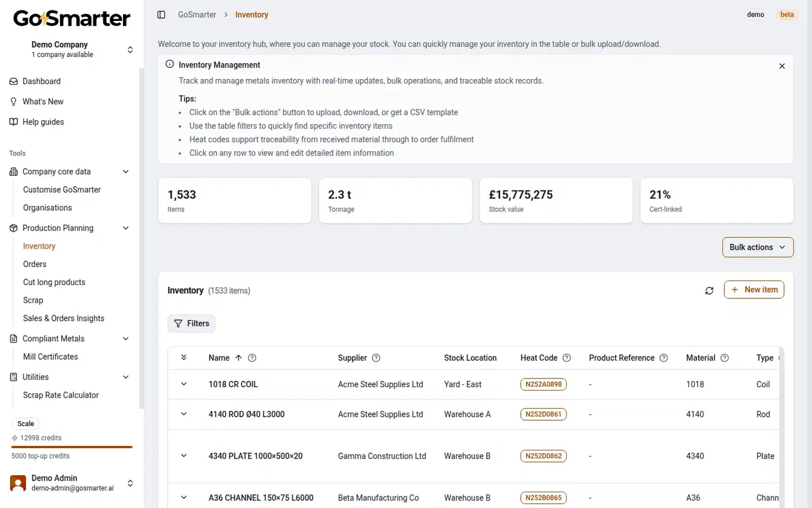Click the 2.3 t Tonnage card
The width and height of the screenshot is (812, 508).
(x=396, y=200)
